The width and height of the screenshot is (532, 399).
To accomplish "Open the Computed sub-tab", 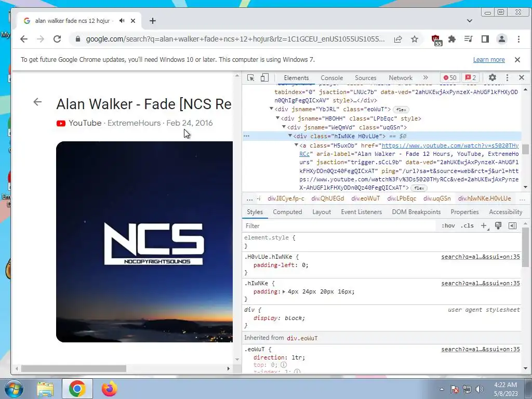I will pyautogui.click(x=287, y=212).
